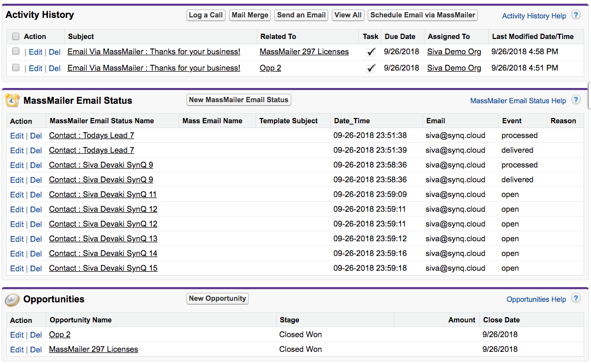Screen dimensions: 591x364
Task: Click the New Opportunity button
Action: (x=218, y=299)
